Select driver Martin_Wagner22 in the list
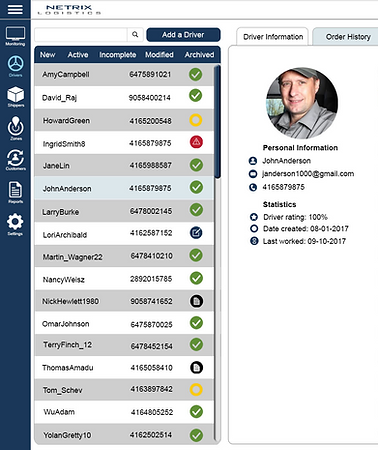The image size is (378, 450). [x=124, y=256]
